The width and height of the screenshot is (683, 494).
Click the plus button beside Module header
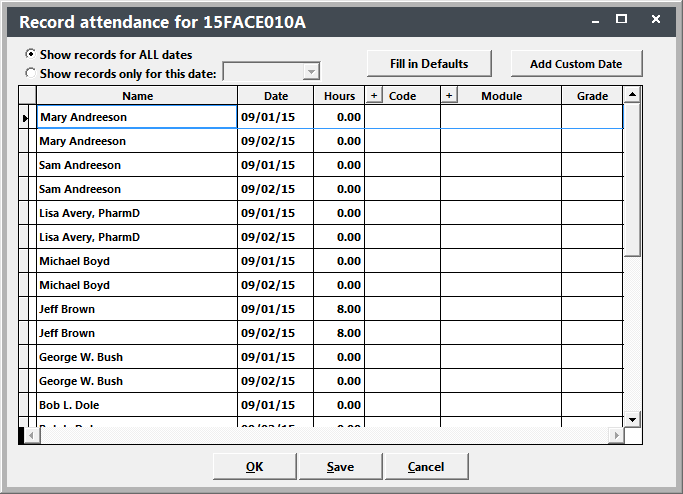tap(449, 96)
